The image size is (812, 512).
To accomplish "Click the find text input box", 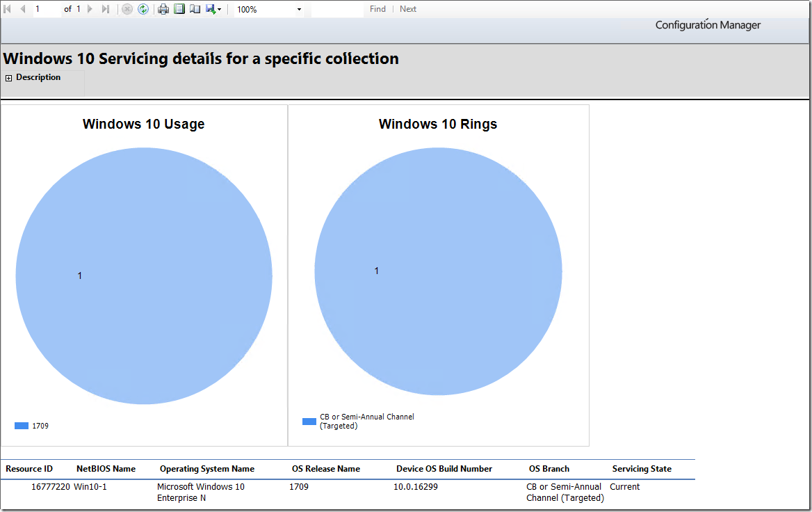I will (336, 9).
